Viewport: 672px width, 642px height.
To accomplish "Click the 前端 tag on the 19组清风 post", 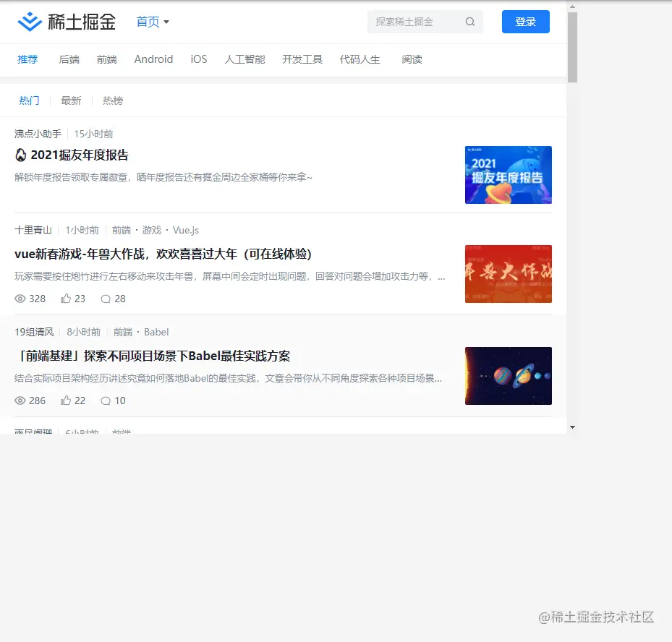I will pos(123,332).
